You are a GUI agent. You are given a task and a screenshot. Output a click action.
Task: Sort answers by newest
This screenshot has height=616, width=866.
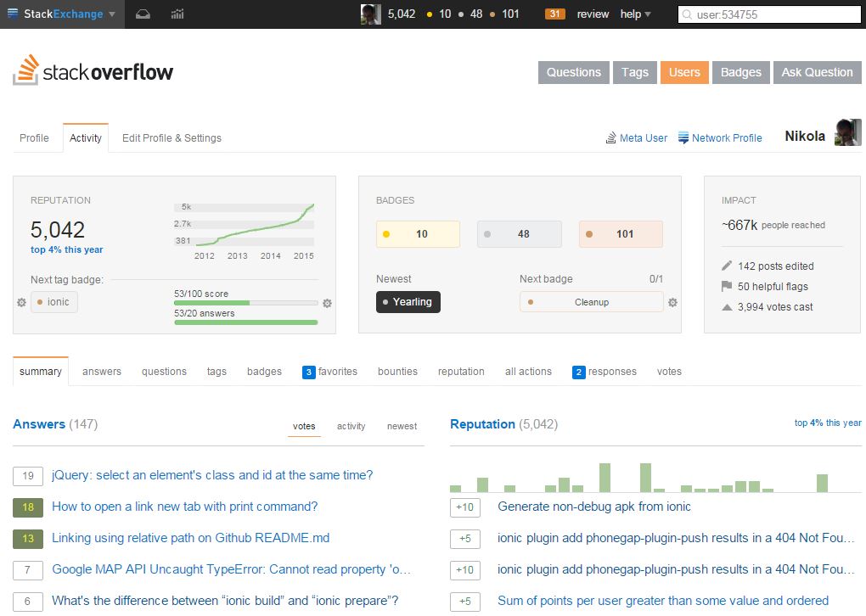pos(402,426)
